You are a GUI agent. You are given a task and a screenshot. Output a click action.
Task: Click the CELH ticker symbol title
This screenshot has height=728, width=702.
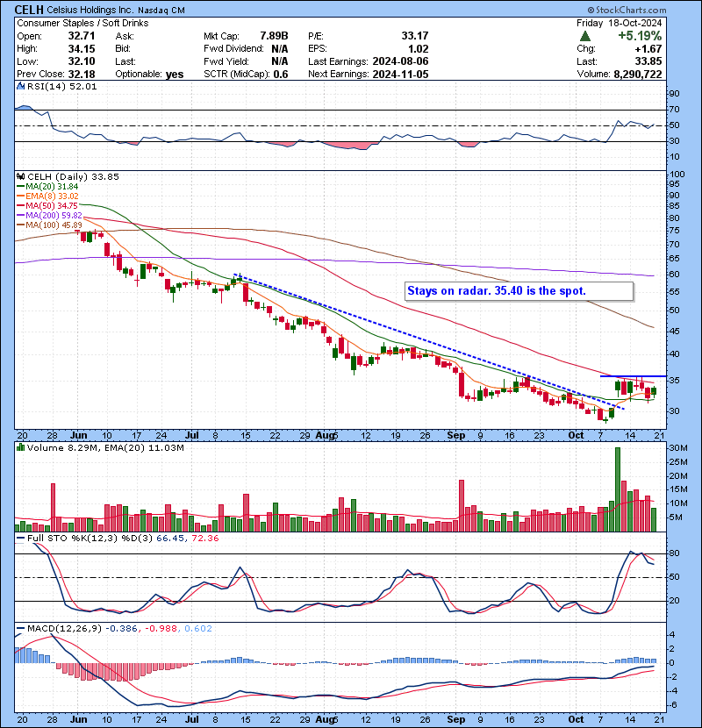(29, 10)
